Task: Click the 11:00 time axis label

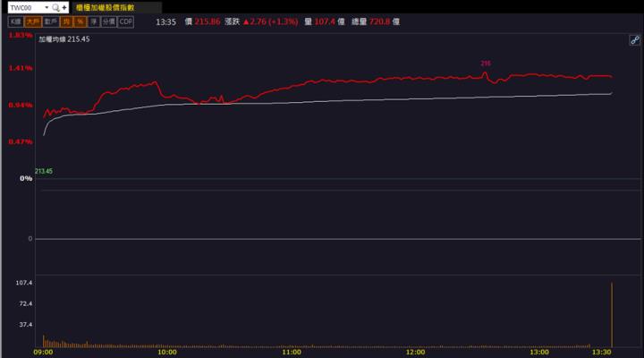Action: coord(292,353)
